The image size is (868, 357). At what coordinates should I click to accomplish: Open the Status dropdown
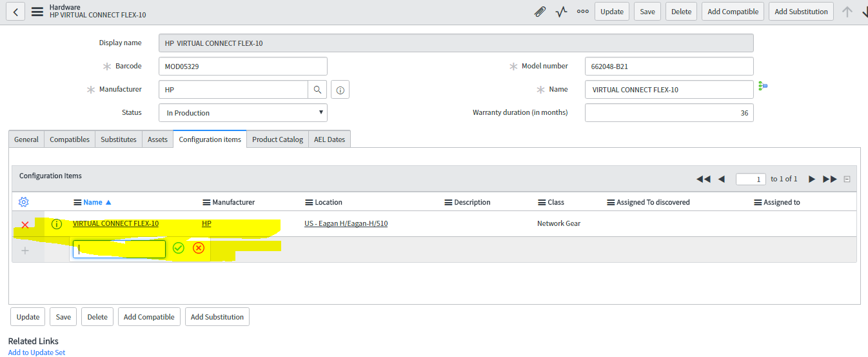point(243,113)
